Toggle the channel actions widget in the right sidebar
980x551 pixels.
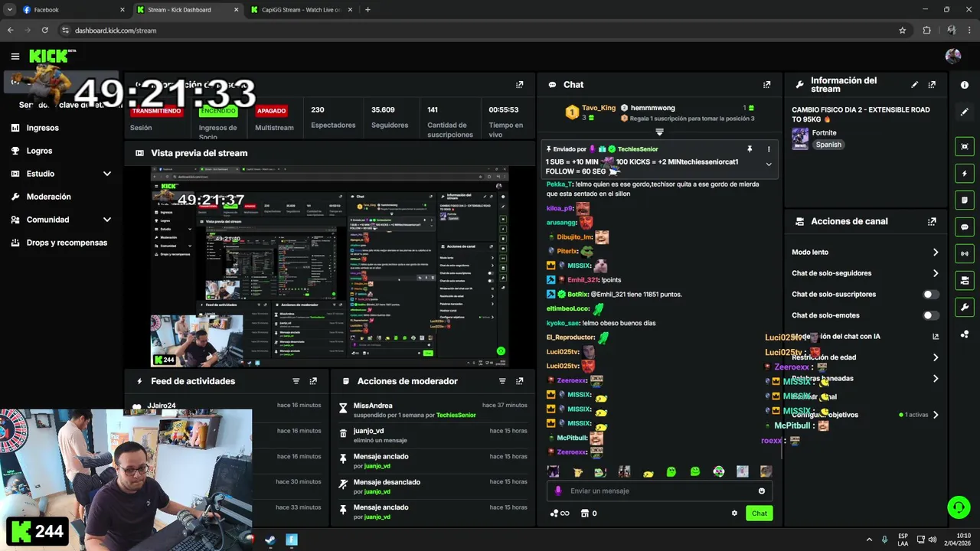tap(965, 280)
